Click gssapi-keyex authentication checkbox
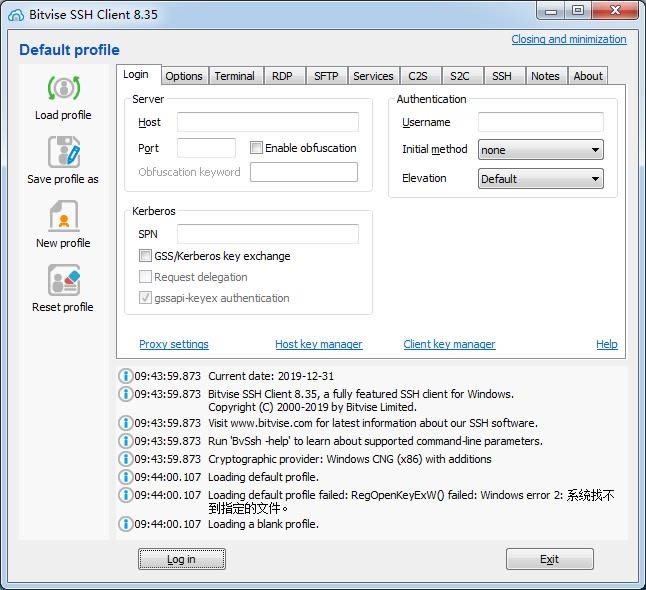 145,297
